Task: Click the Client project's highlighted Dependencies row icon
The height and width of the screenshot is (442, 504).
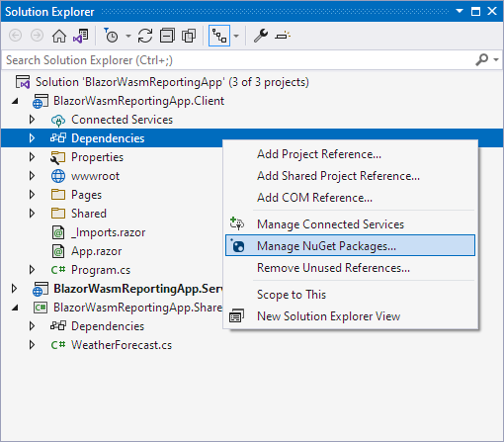Action: tap(58, 138)
